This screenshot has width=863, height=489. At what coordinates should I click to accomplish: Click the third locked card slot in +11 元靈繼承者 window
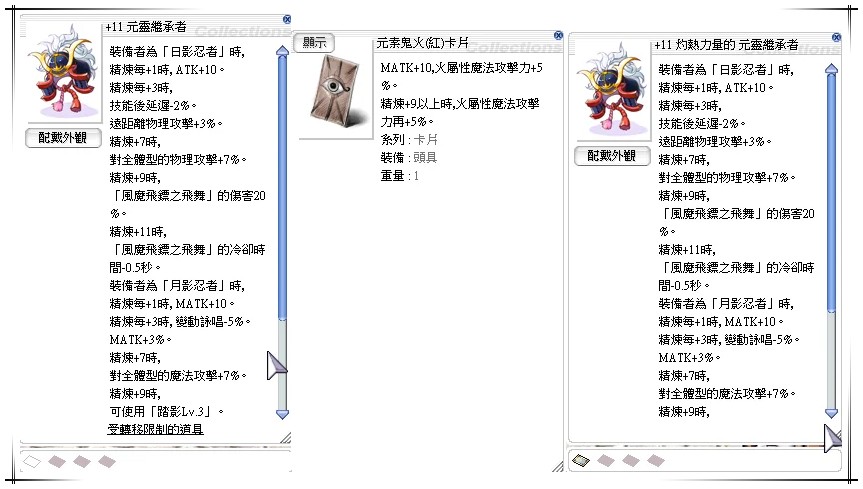click(82, 461)
